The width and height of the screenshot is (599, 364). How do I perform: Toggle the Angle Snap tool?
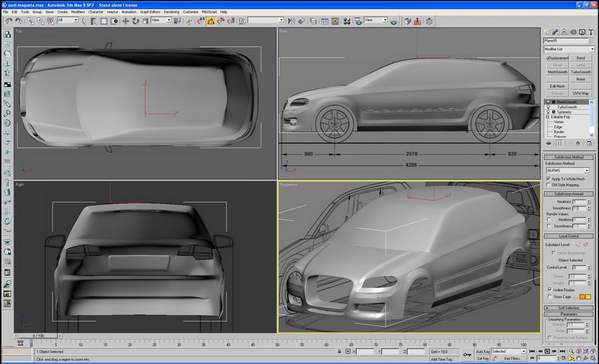[211, 21]
